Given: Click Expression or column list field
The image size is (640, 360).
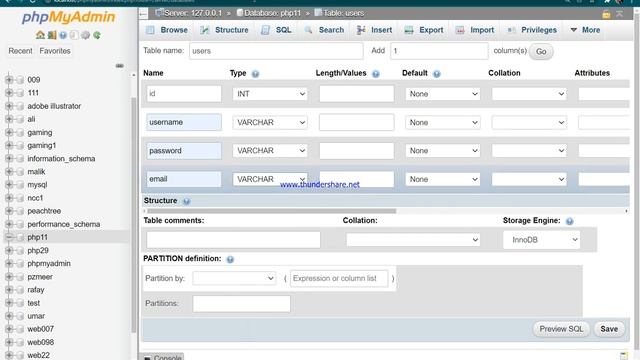Looking at the screenshot, I should (339, 278).
